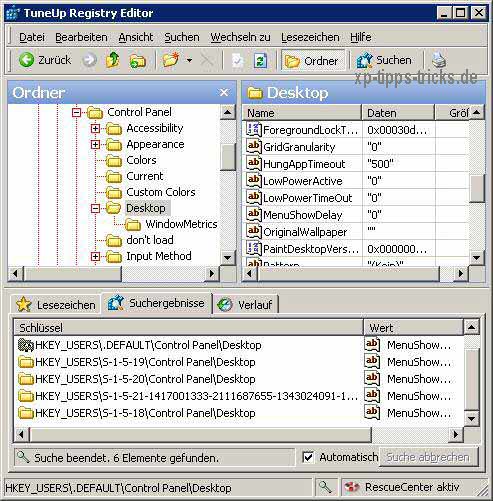Select the don't load folder

[150, 240]
